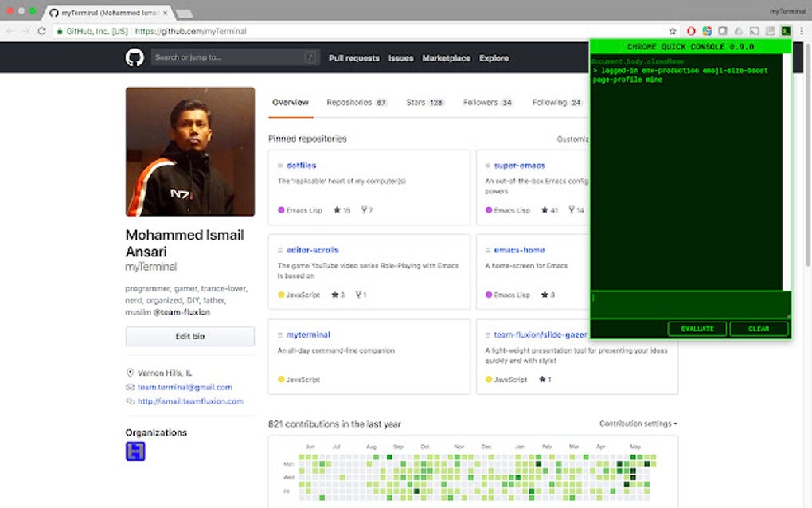
Task: Click the @team-fluxion mention in the bio
Action: 182,312
